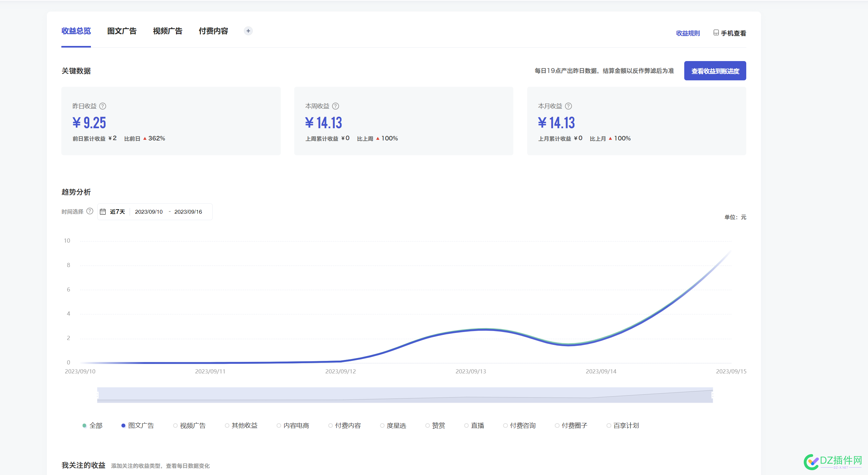Open 手机查看 text link

733,33
